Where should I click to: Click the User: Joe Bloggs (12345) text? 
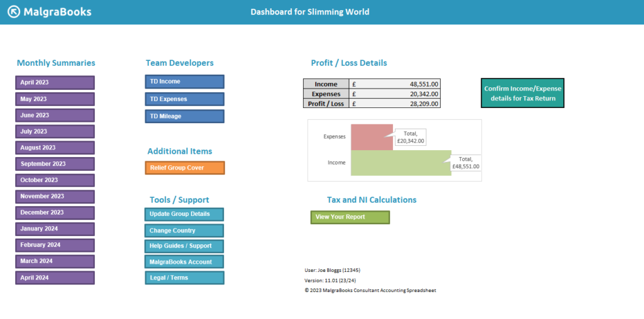[x=333, y=270]
